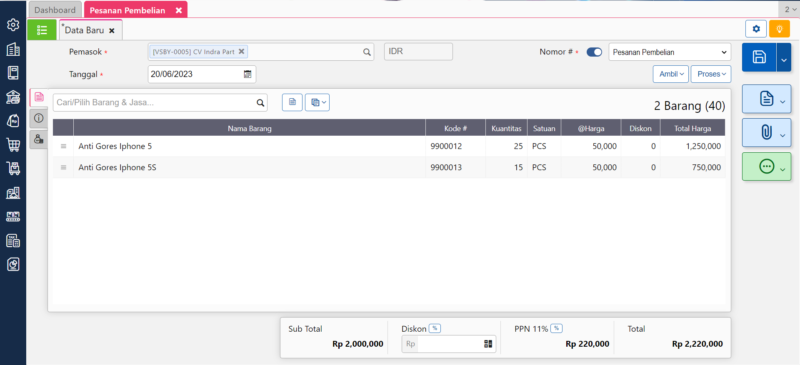The width and height of the screenshot is (800, 365).
Task: Open the settings gear in the left sidebar
Action: coord(13,25)
